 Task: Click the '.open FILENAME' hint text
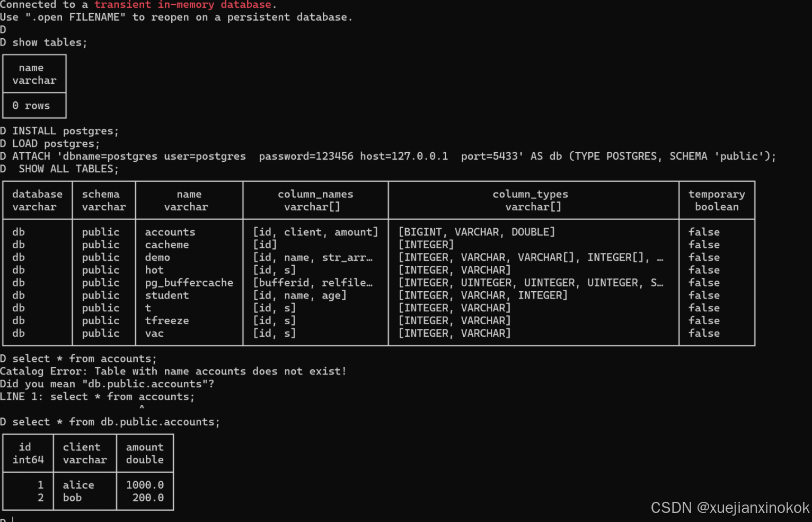pos(75,18)
